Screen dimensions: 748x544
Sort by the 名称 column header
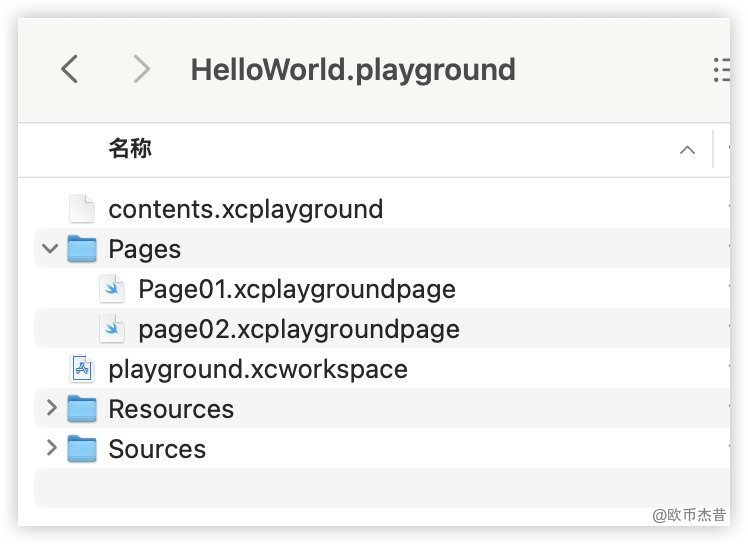coord(130,148)
